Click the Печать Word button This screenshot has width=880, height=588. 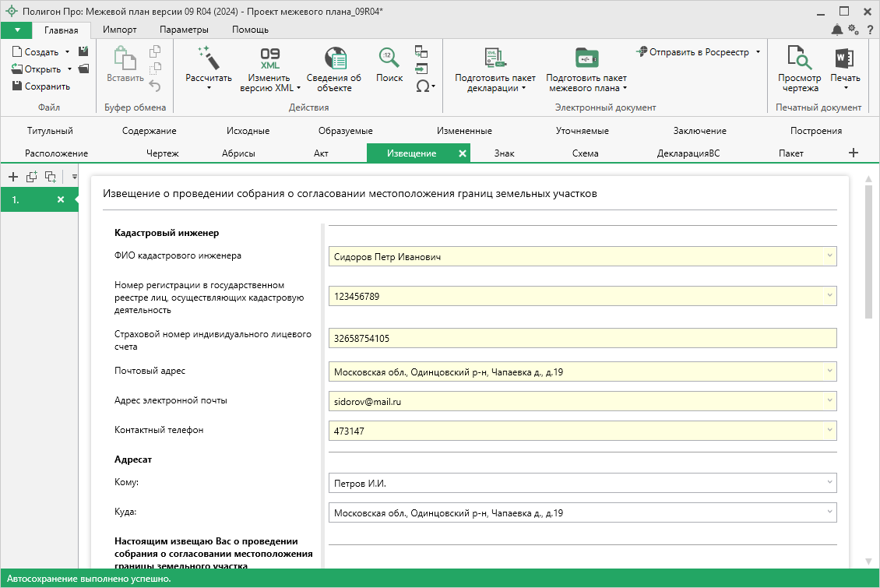tap(845, 59)
